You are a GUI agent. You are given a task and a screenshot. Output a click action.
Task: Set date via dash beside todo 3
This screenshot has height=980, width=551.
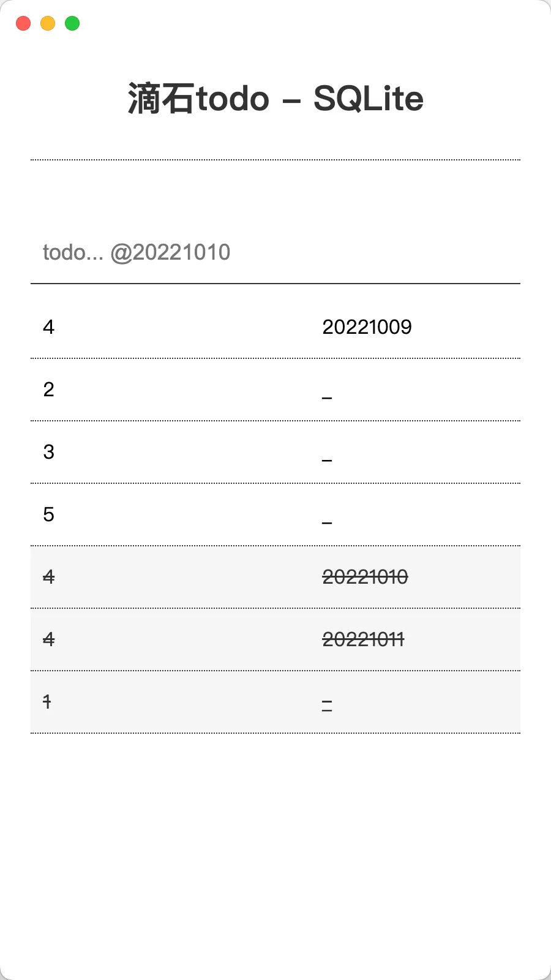click(x=327, y=459)
